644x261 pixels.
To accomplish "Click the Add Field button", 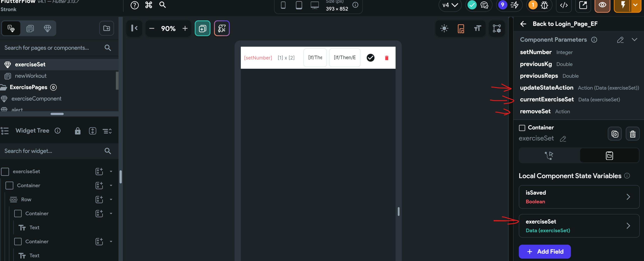I will coord(544,252).
